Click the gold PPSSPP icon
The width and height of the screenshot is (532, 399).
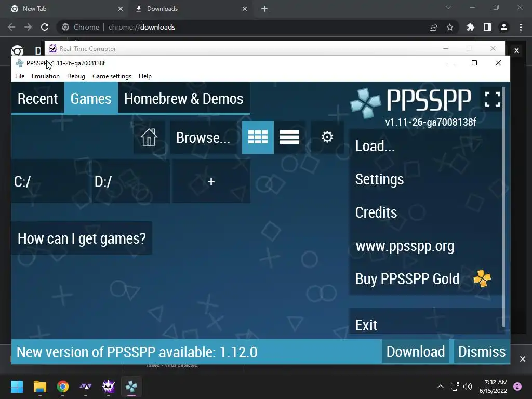482,278
